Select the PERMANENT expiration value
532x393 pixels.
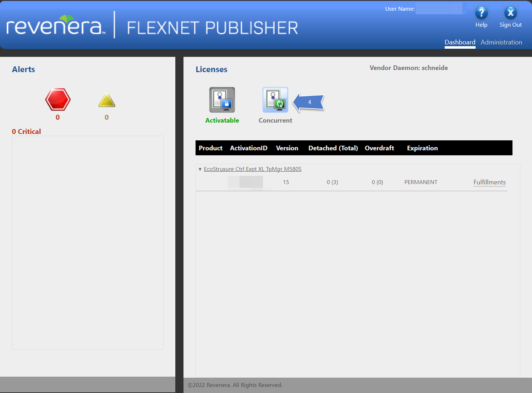(421, 182)
